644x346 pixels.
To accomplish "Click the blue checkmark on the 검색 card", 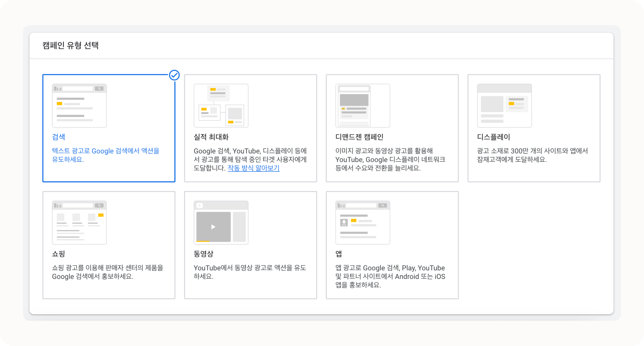I will click(174, 75).
